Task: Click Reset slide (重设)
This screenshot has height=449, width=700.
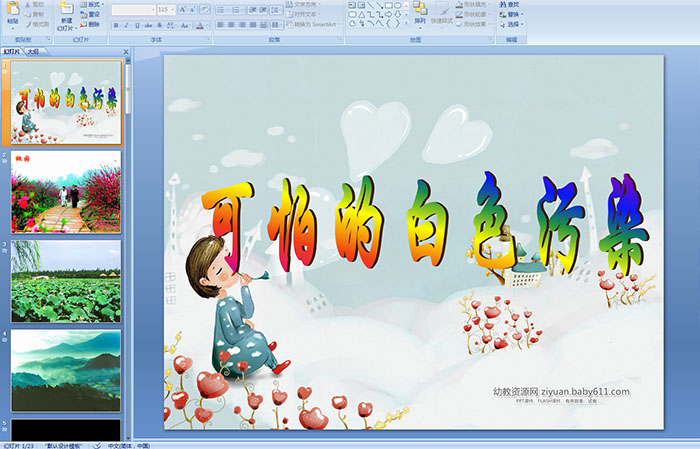Action: coord(90,14)
